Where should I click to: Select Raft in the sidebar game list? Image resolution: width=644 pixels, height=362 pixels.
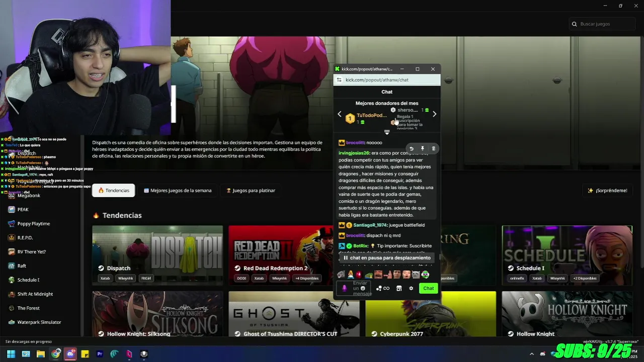22,266
